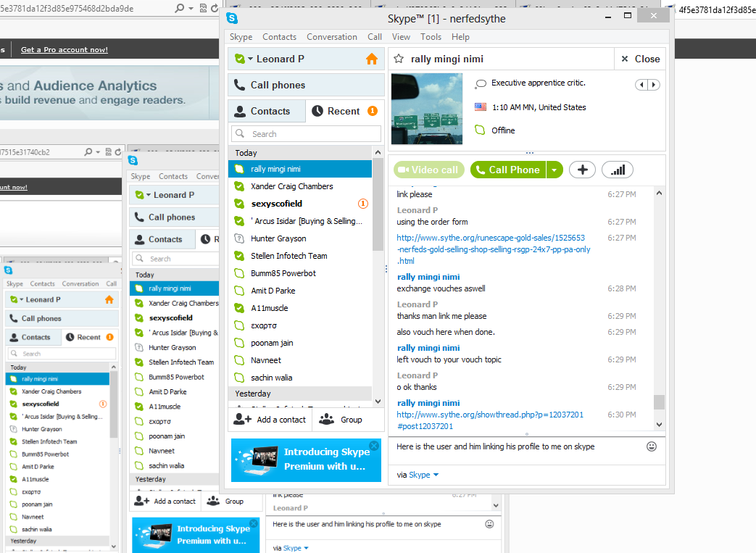Click the magnifier icon in top-left browser address bar
This screenshot has height=553, width=756.
[179, 8]
